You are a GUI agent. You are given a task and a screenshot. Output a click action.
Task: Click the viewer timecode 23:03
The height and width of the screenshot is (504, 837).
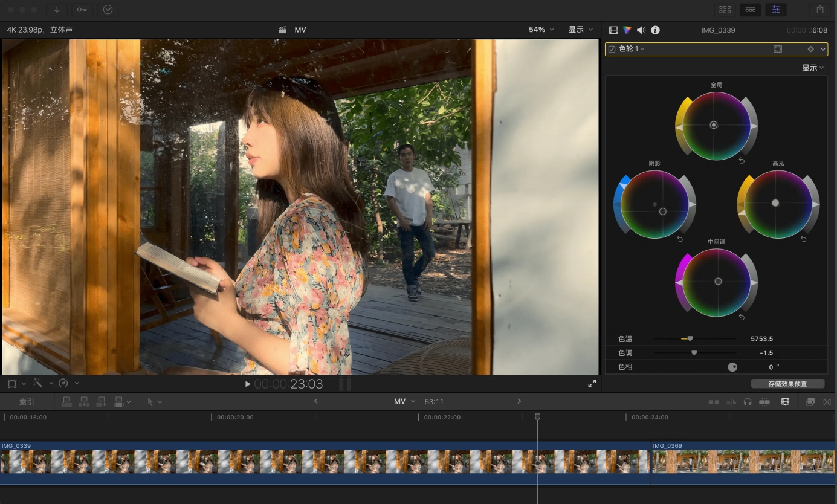306,384
